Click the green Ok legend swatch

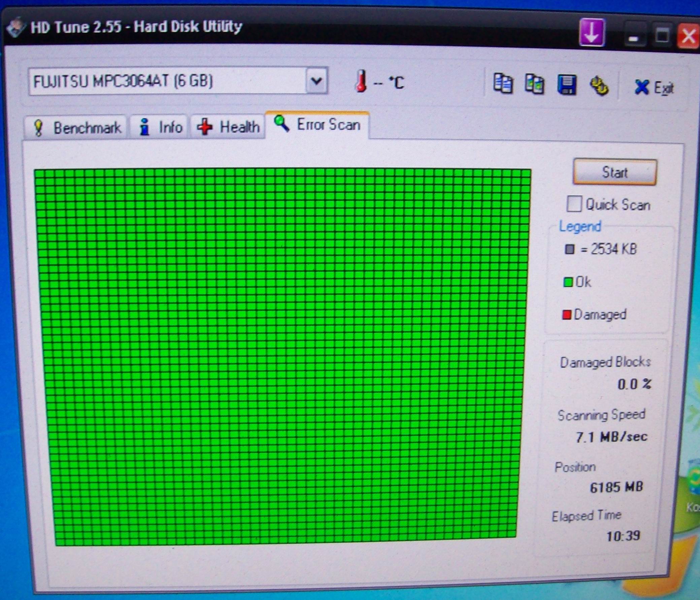coord(568,282)
